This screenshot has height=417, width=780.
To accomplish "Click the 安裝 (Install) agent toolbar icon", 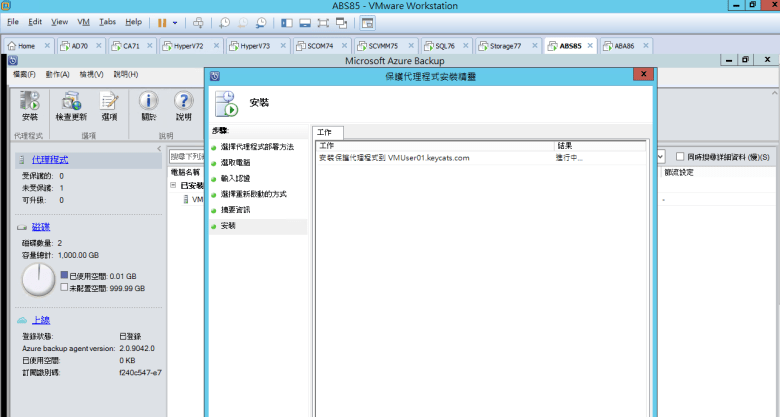I will point(29,104).
